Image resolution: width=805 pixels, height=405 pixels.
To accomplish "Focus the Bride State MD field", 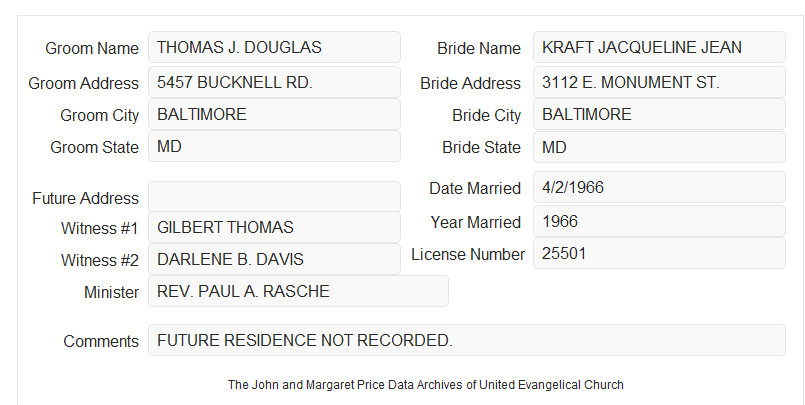I will (659, 147).
